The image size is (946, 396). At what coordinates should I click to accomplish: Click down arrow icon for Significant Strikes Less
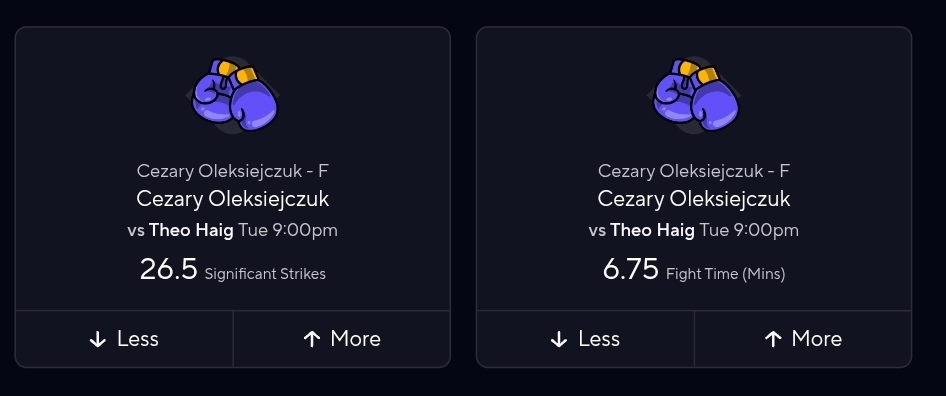pyautogui.click(x=98, y=340)
